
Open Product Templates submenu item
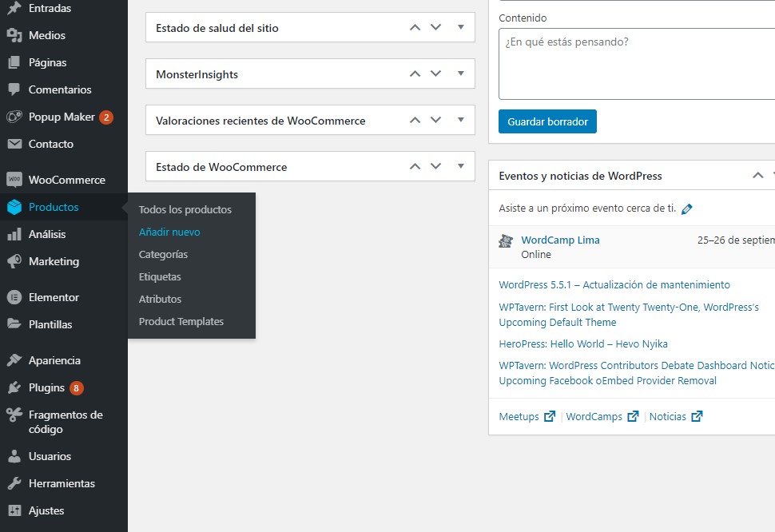[x=181, y=322]
